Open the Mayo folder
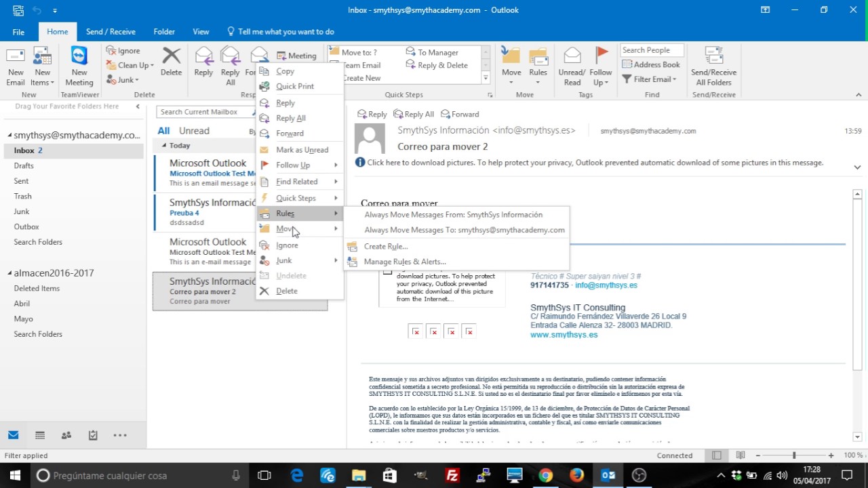Viewport: 868px width, 488px height. point(23,319)
